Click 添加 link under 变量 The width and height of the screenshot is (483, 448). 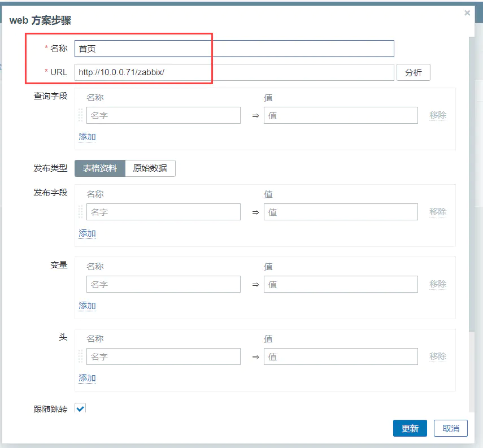87,306
